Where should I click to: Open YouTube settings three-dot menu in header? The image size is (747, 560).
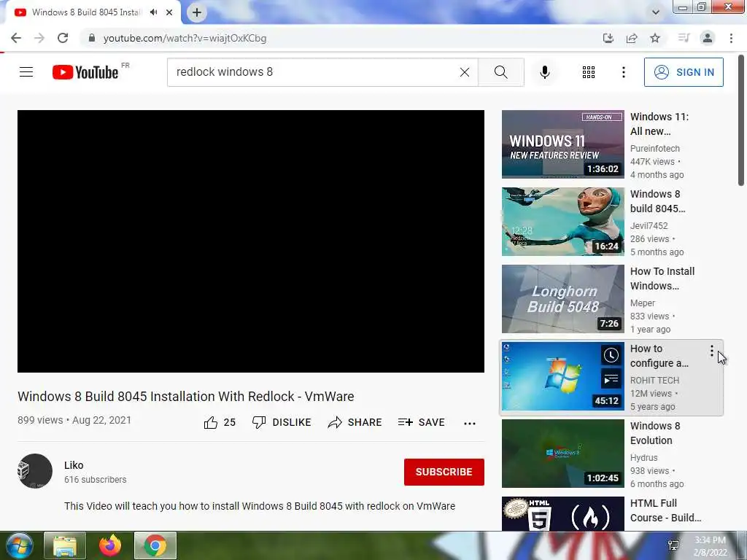(x=623, y=72)
